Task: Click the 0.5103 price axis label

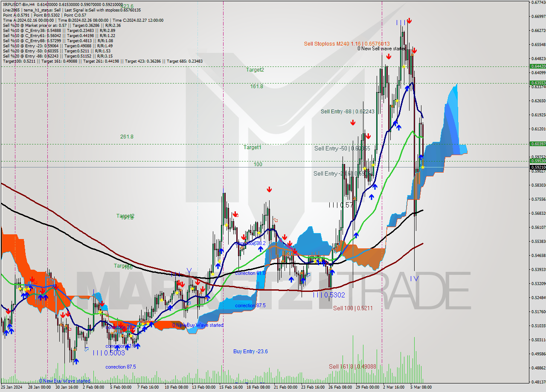Action: (x=538, y=326)
